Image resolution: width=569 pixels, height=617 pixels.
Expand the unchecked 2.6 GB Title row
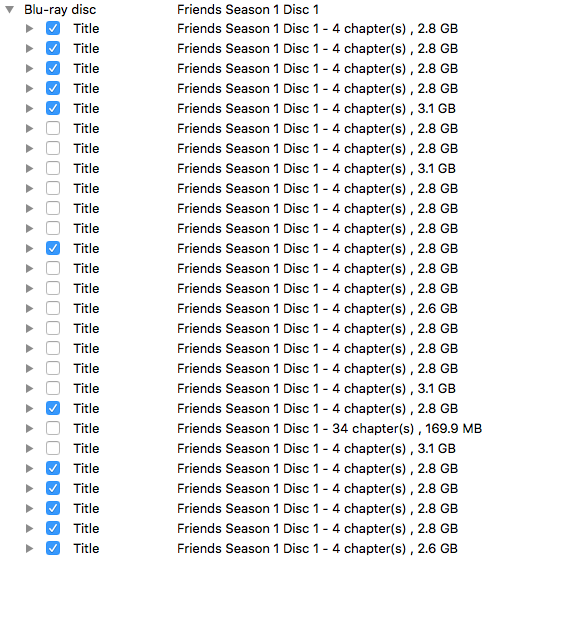tap(29, 308)
